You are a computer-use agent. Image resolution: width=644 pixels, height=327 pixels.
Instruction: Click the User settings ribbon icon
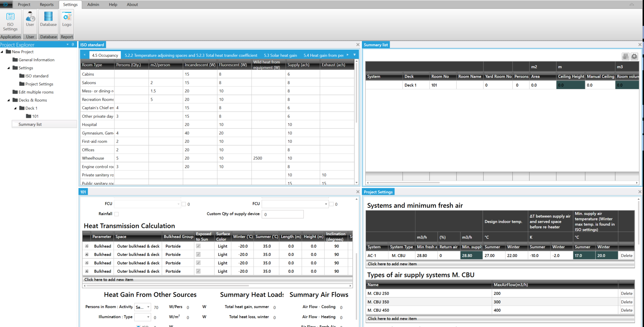pos(30,19)
